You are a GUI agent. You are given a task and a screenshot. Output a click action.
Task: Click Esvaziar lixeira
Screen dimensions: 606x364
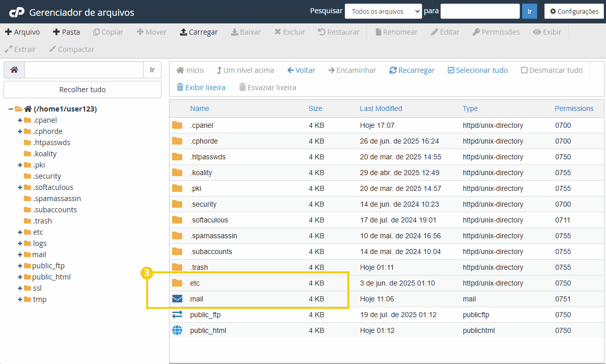pyautogui.click(x=267, y=88)
